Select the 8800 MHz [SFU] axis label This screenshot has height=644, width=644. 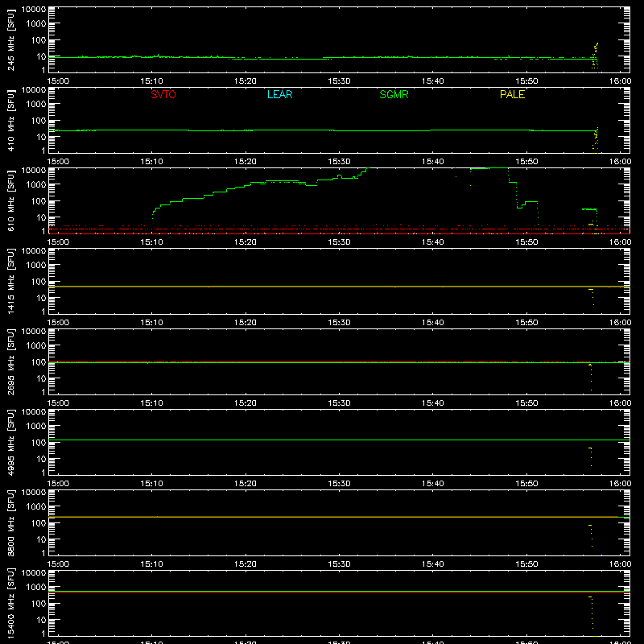pyautogui.click(x=11, y=522)
